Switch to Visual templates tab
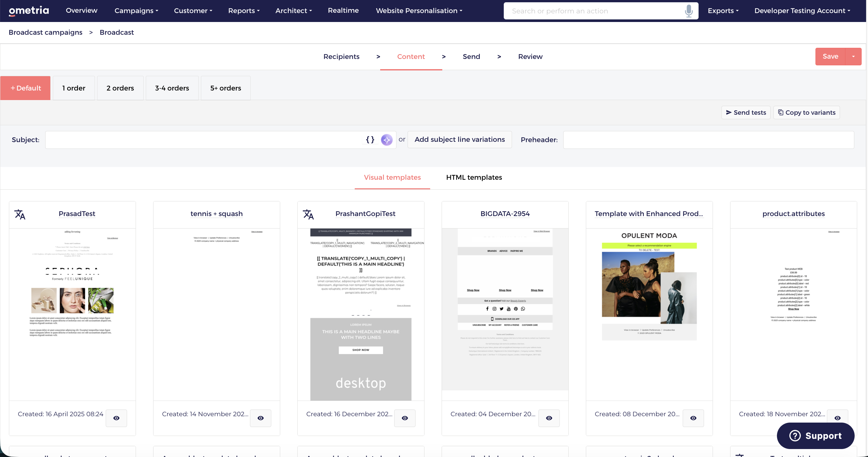The image size is (868, 457). point(392,178)
